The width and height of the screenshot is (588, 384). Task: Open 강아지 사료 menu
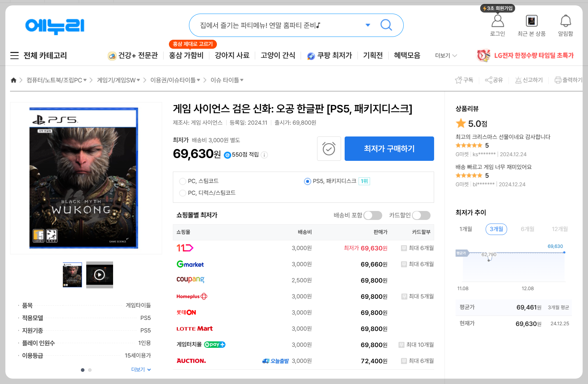coord(232,56)
